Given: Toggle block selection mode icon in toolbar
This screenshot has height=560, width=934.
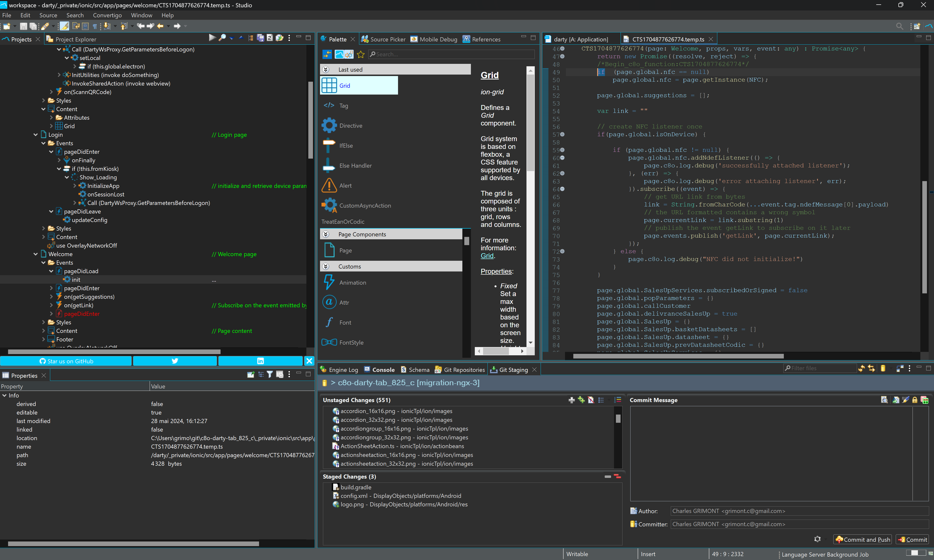Looking at the screenshot, I should [x=85, y=26].
